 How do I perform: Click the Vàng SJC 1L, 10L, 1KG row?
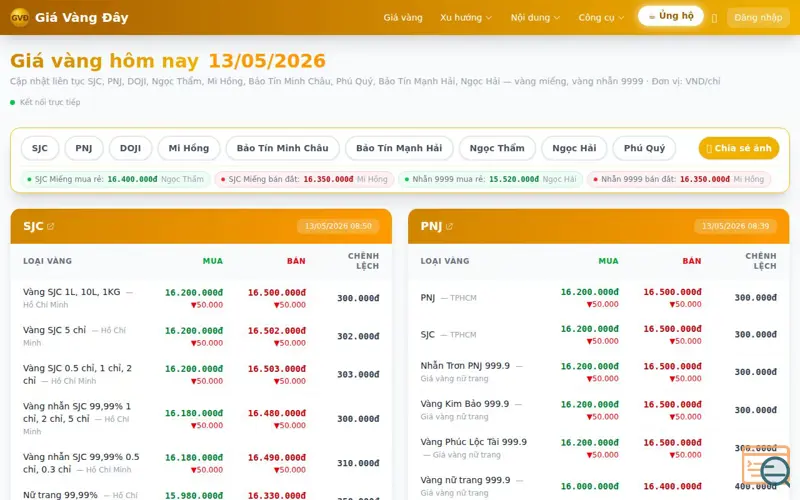(201, 298)
